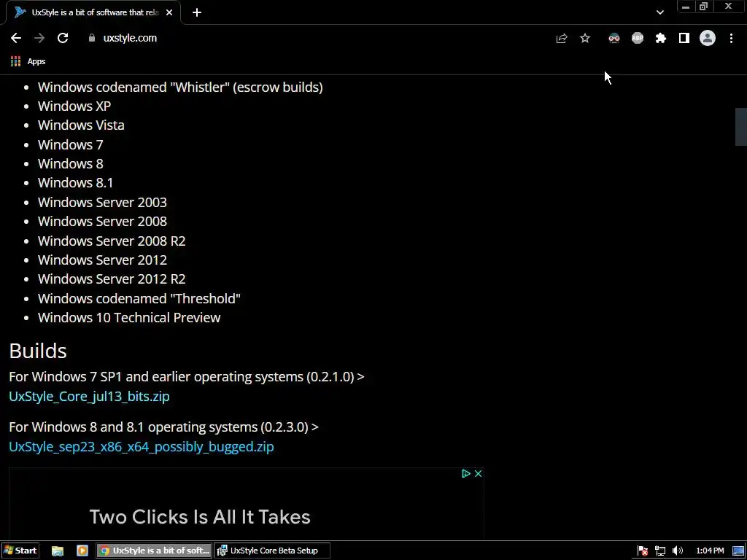The width and height of the screenshot is (747, 560).
Task: Click 'For Windows 8 and 8.1' text
Action: [x=164, y=427]
